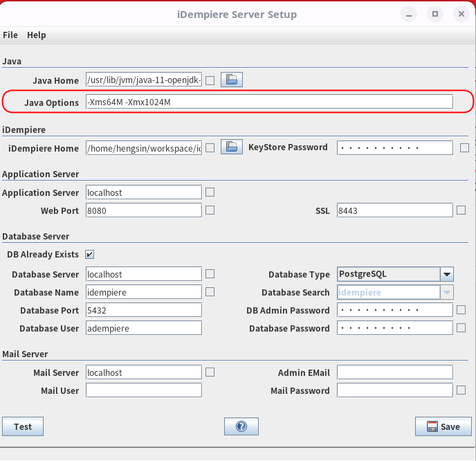Toggle checkbox next to Database Name
Image resolution: width=476 pixels, height=461 pixels.
[x=210, y=292]
